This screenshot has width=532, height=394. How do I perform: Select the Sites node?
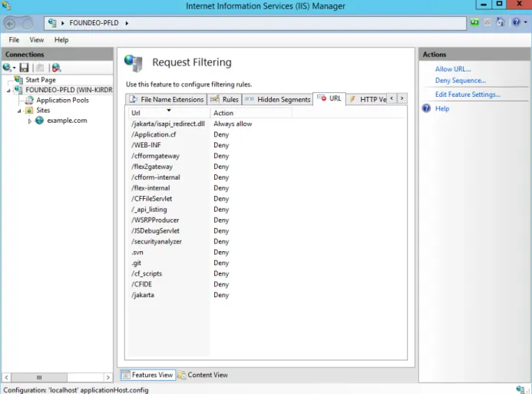(x=43, y=111)
